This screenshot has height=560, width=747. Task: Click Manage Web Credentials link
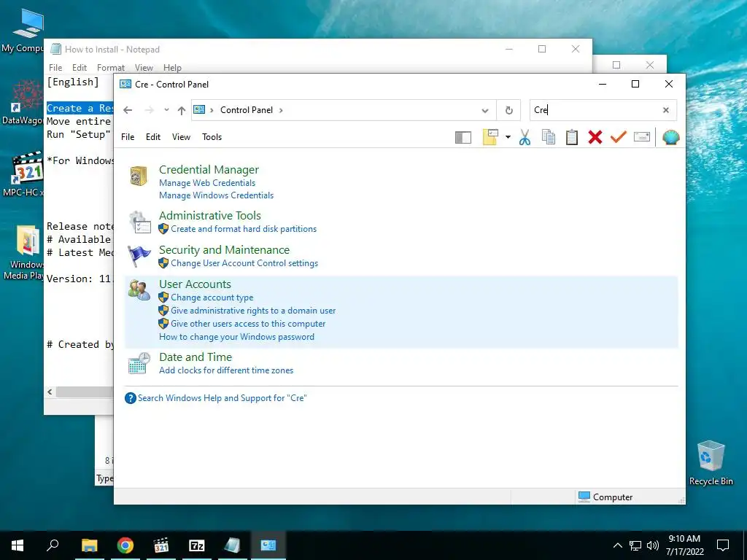pos(206,183)
